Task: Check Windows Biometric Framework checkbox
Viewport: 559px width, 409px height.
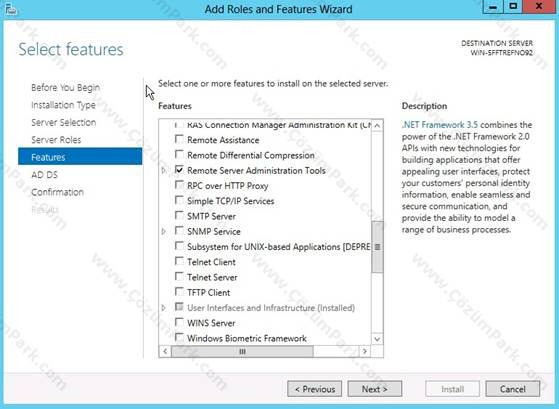Action: pos(179,337)
